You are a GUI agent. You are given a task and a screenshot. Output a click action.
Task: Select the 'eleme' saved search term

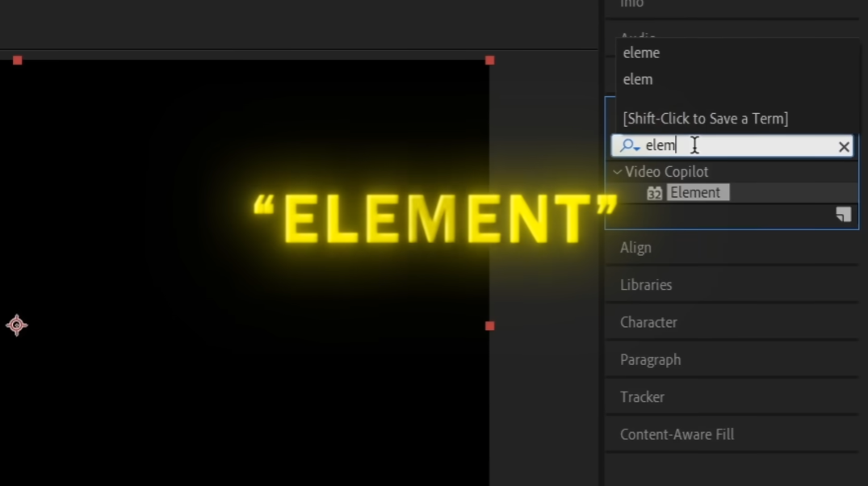641,52
